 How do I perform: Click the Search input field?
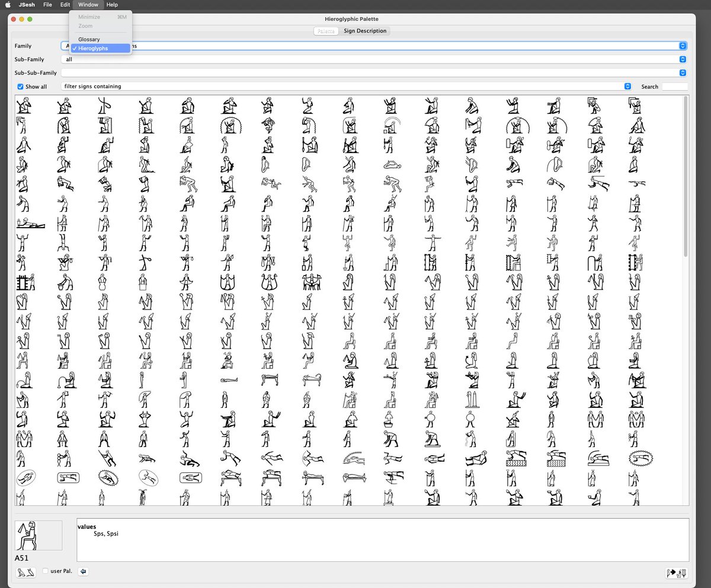(x=675, y=87)
